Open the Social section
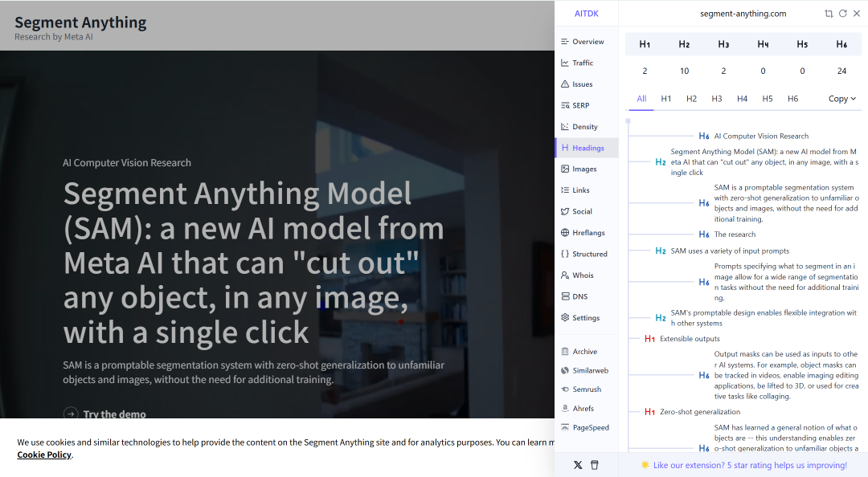The image size is (868, 477). click(576, 211)
